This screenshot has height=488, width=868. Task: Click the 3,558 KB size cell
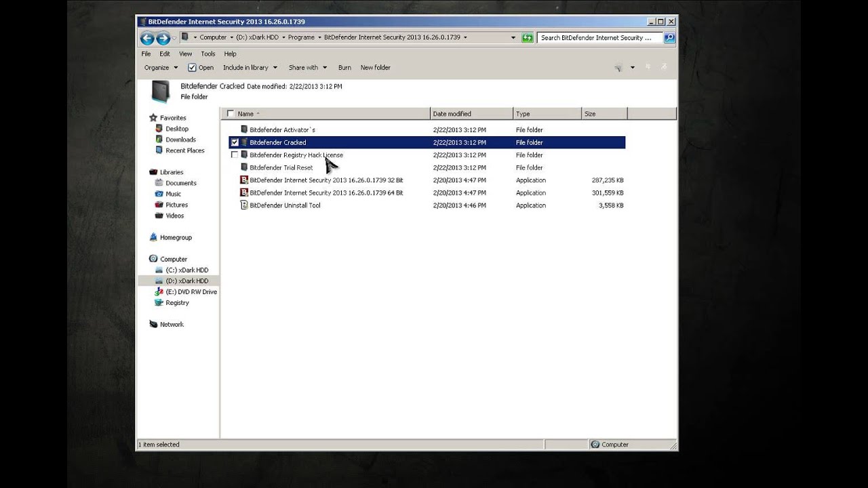tap(611, 205)
